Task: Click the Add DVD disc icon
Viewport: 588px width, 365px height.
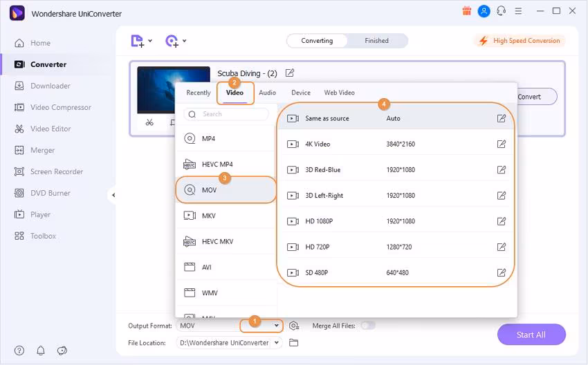Action: coord(172,41)
